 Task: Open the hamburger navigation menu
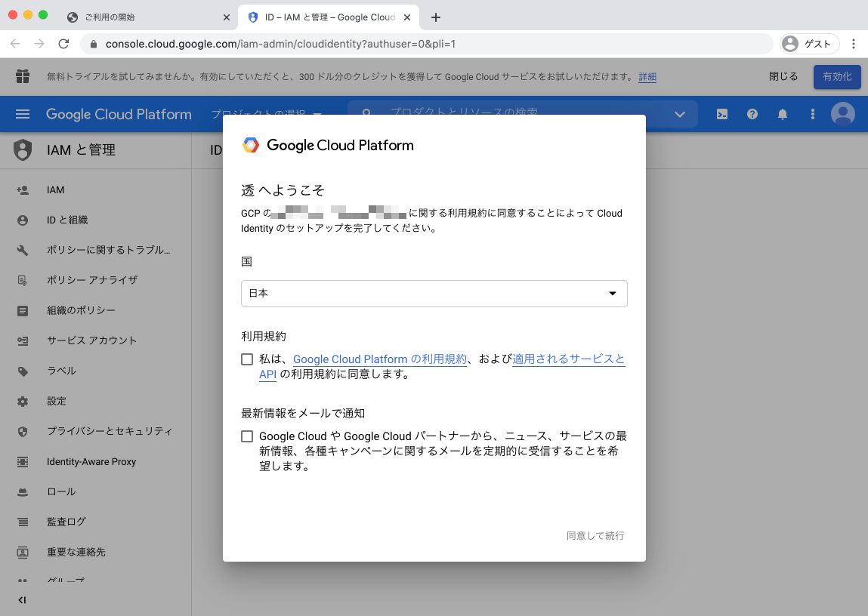[23, 114]
